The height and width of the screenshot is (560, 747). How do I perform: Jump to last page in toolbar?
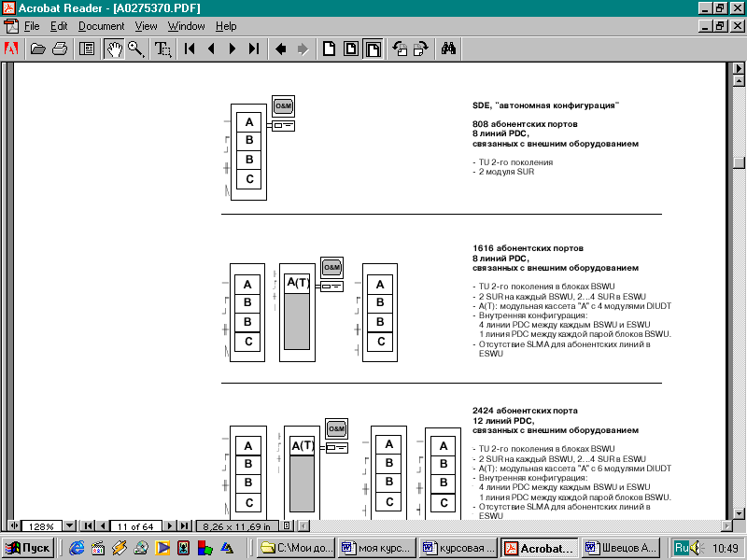coord(254,49)
